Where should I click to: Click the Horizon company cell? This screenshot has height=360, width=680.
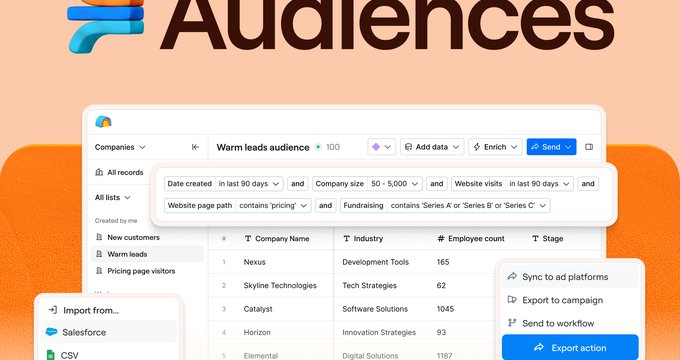click(257, 332)
